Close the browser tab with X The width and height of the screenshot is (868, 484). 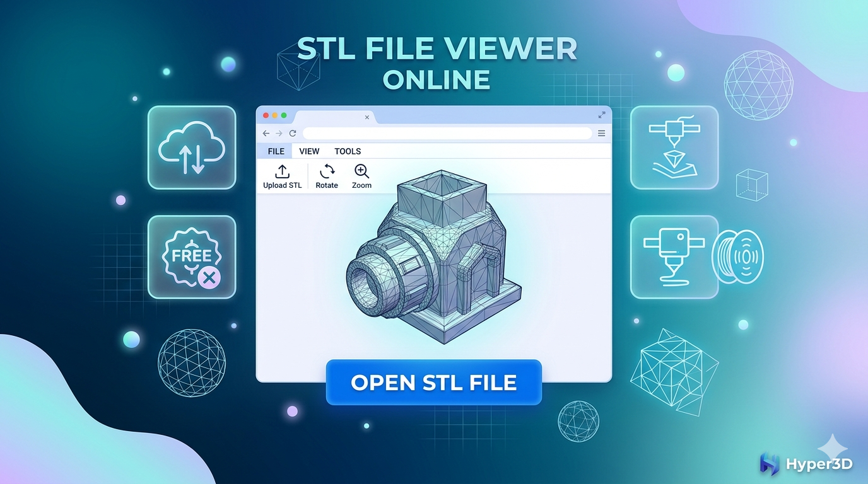[x=367, y=117]
